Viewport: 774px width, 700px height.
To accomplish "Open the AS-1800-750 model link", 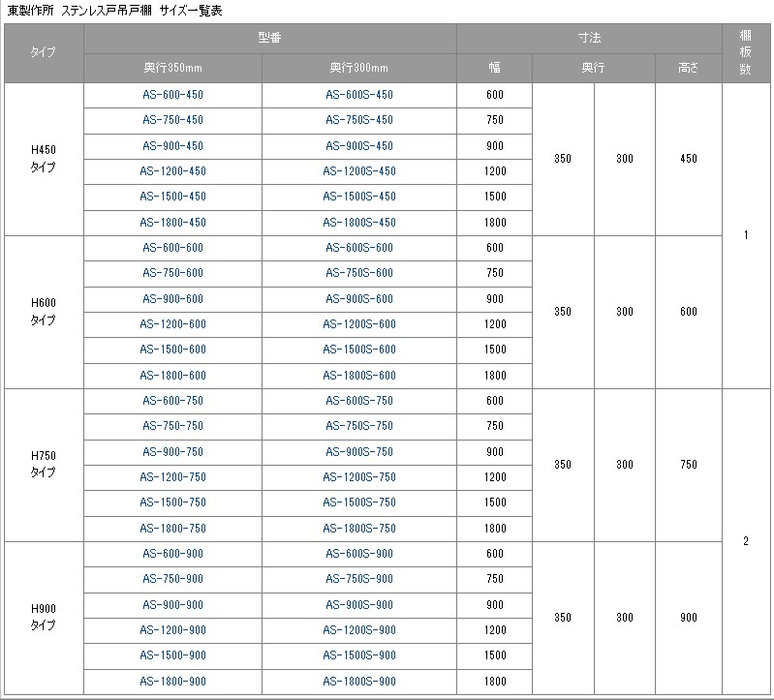I will (x=172, y=529).
